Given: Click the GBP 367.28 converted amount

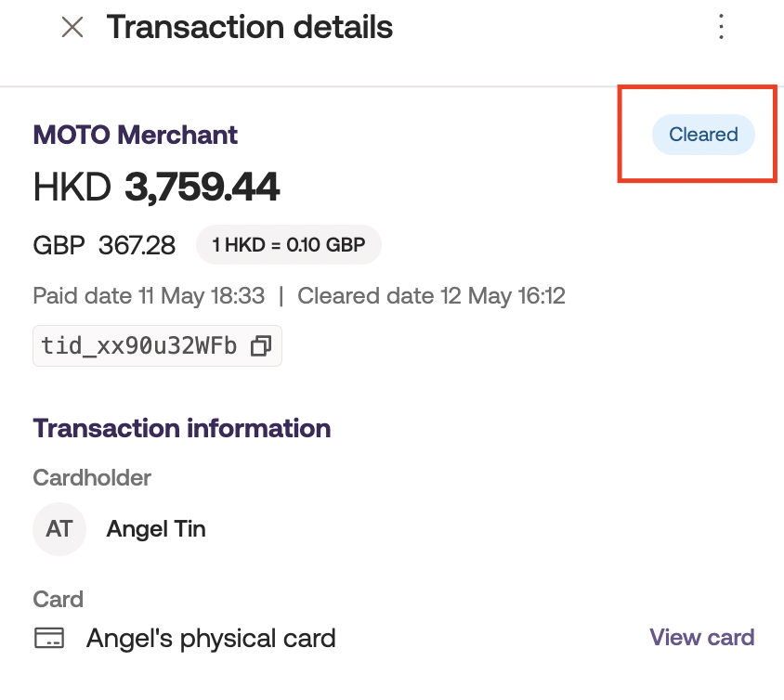Looking at the screenshot, I should [x=104, y=245].
